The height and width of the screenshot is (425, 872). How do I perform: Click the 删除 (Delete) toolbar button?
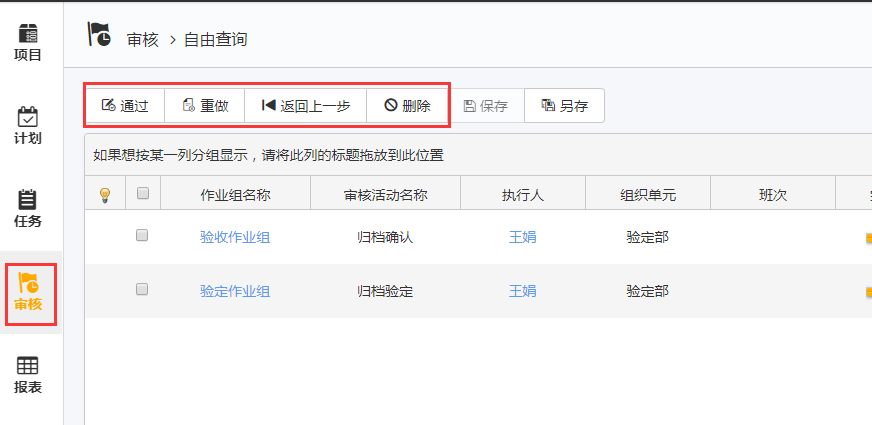407,106
